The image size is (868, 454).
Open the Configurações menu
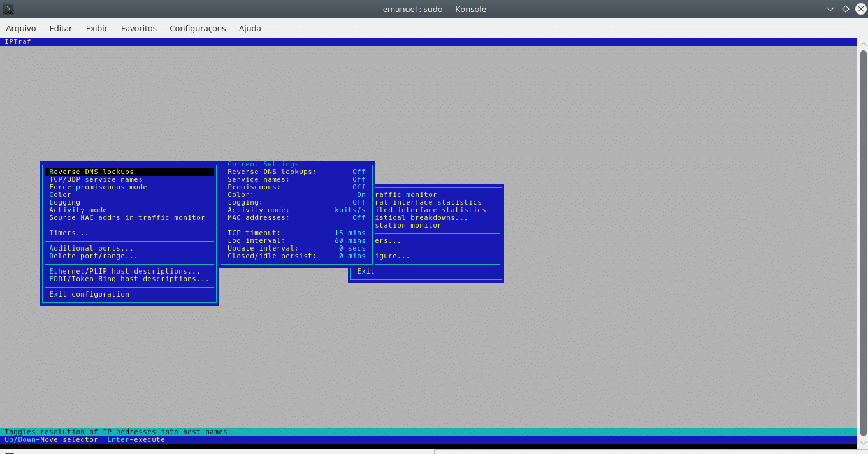(x=198, y=28)
